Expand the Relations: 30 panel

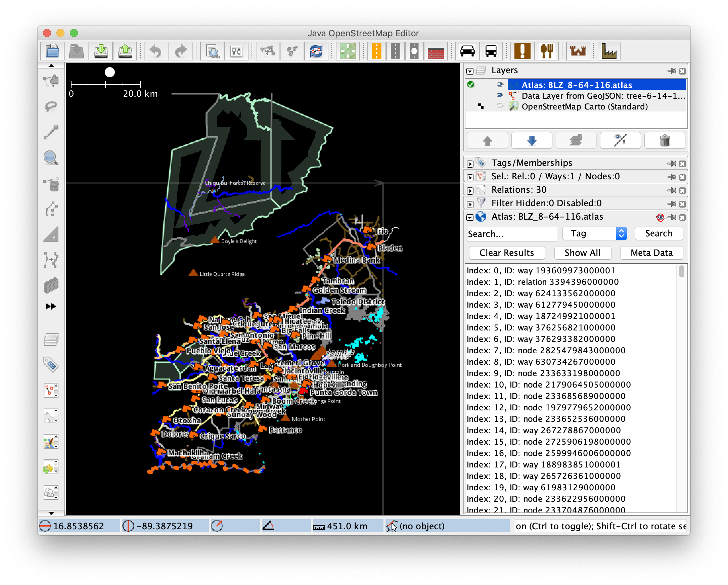tap(470, 190)
